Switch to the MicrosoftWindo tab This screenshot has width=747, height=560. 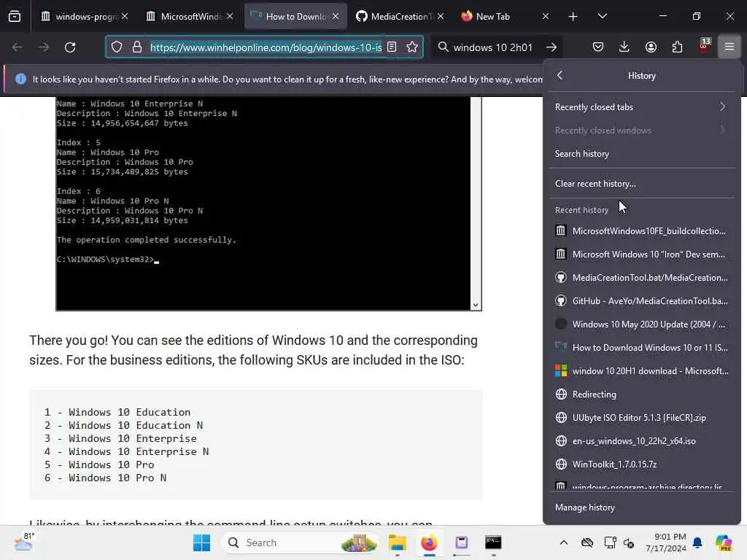click(x=189, y=17)
